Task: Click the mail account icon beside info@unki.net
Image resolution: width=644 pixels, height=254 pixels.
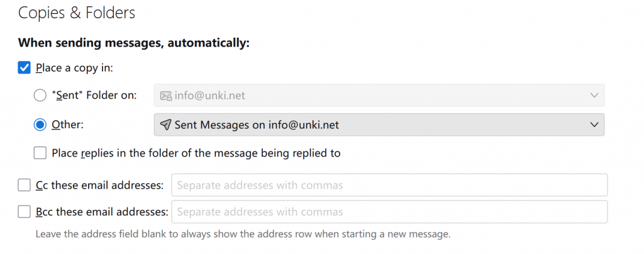Action: tap(166, 96)
